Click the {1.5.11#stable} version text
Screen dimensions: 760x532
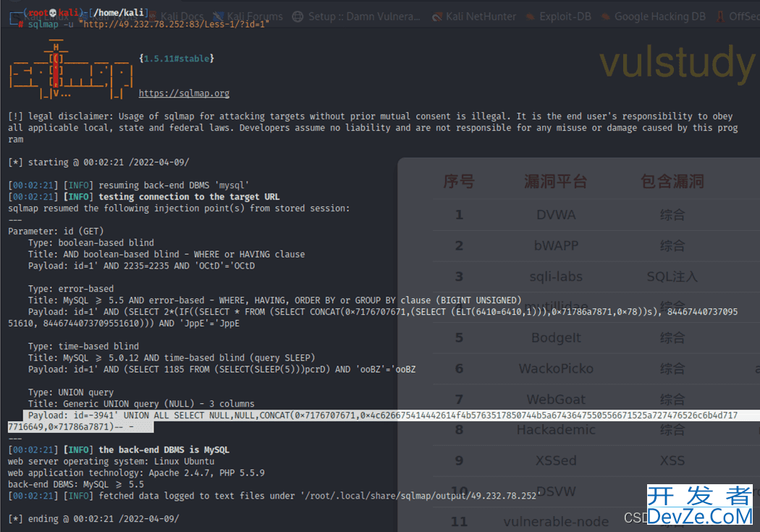177,59
